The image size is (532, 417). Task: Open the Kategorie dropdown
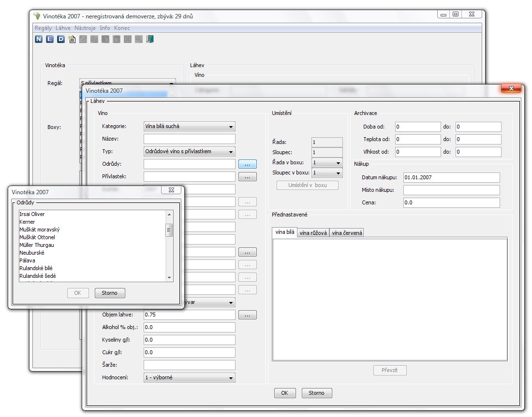(x=189, y=127)
